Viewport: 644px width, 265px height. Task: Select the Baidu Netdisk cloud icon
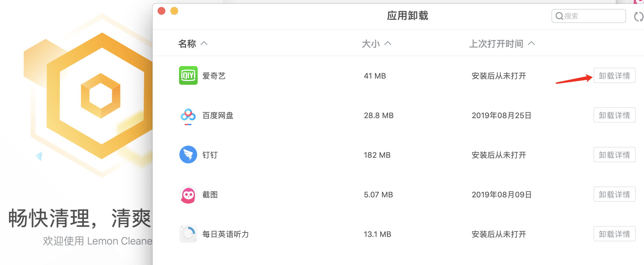coord(188,116)
